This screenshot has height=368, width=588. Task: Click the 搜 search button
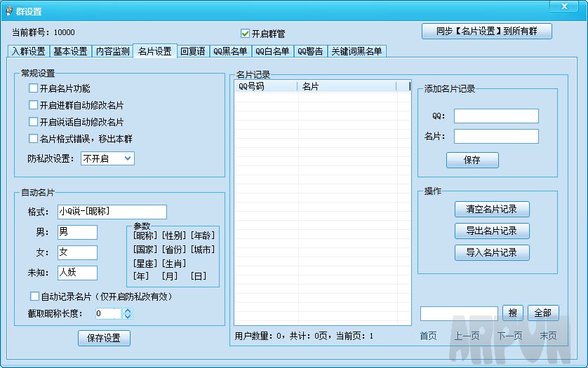[512, 313]
